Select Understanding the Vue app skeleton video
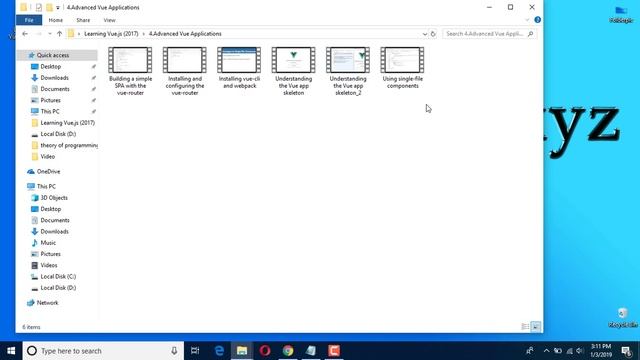 click(293, 71)
